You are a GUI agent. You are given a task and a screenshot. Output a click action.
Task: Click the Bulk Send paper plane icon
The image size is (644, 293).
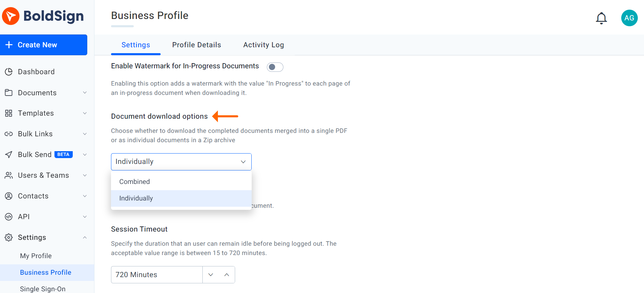[x=9, y=155]
